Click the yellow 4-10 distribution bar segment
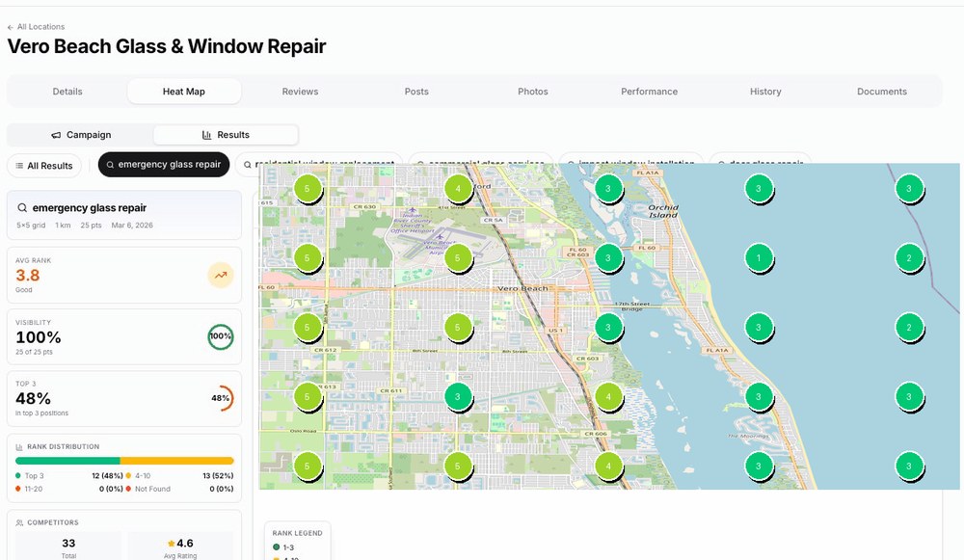The image size is (964, 560). (177, 461)
